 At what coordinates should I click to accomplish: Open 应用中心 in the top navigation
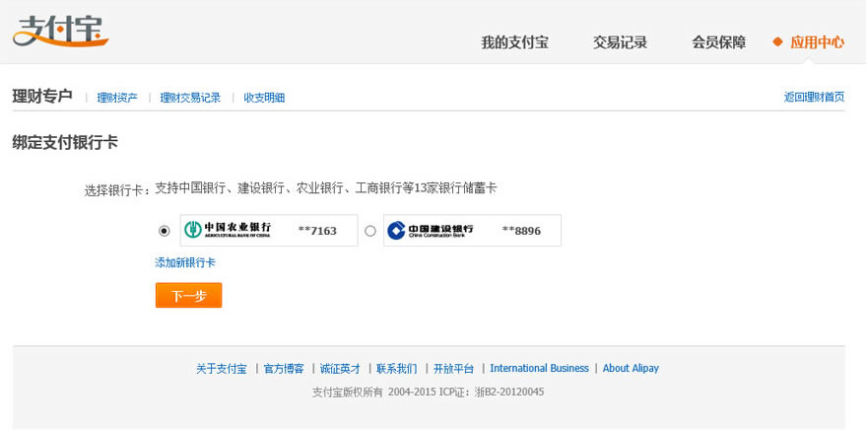(817, 42)
